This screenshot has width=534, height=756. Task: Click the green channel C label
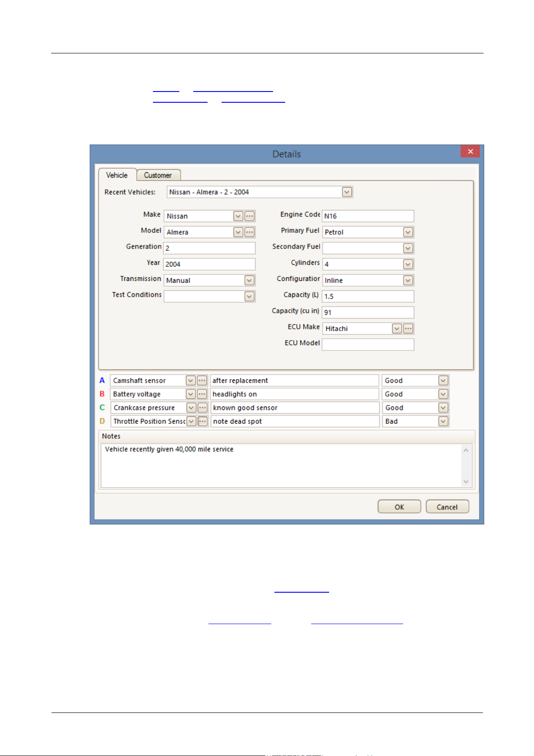click(x=102, y=407)
